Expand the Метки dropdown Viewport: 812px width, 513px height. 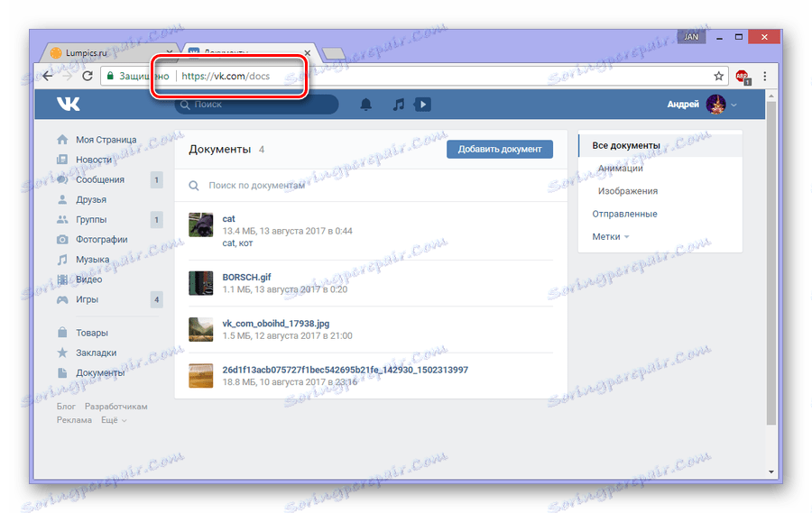pyautogui.click(x=611, y=236)
